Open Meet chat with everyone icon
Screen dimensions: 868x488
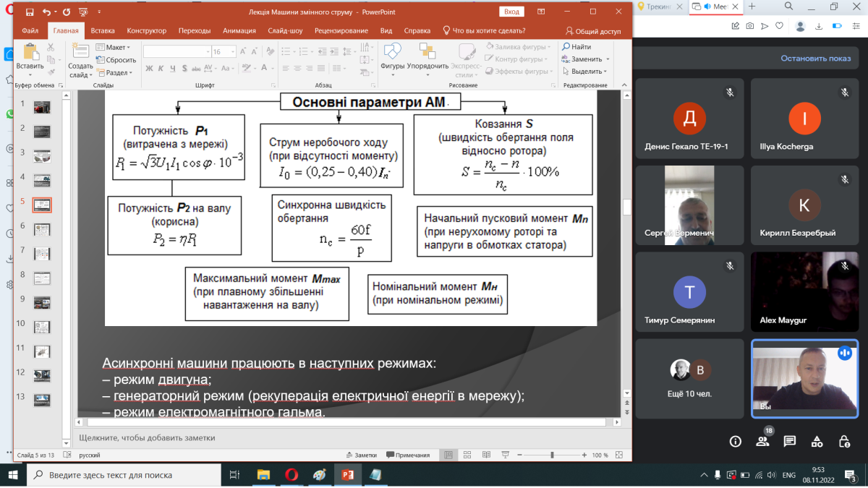point(789,441)
